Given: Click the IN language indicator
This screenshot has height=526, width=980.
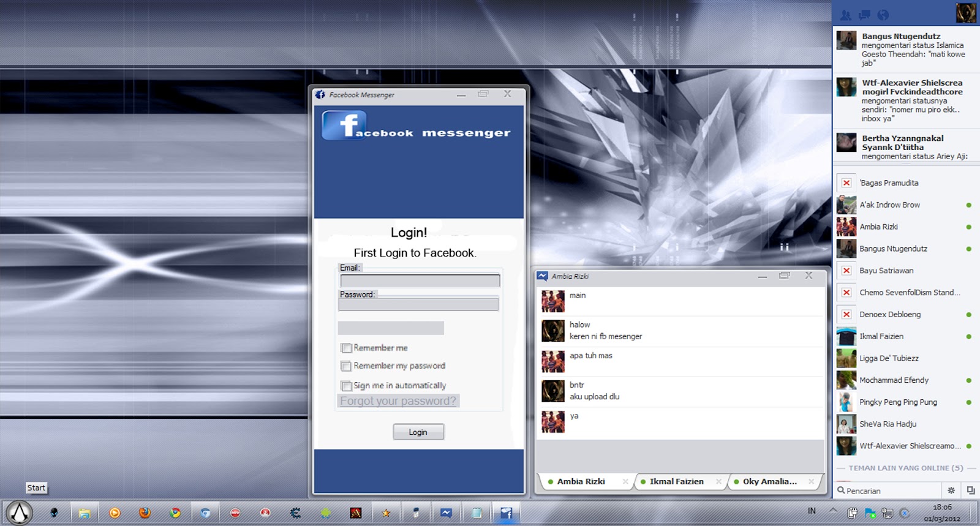Looking at the screenshot, I should pos(812,511).
